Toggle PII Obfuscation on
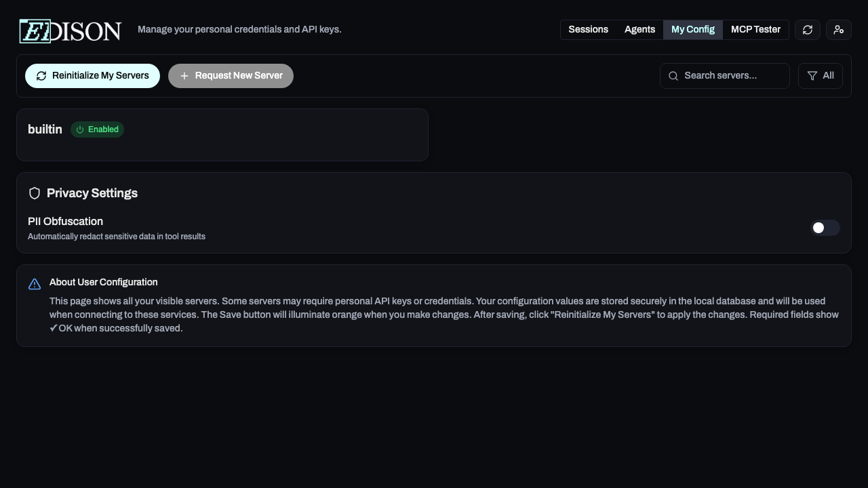This screenshot has width=868, height=488. click(x=825, y=228)
